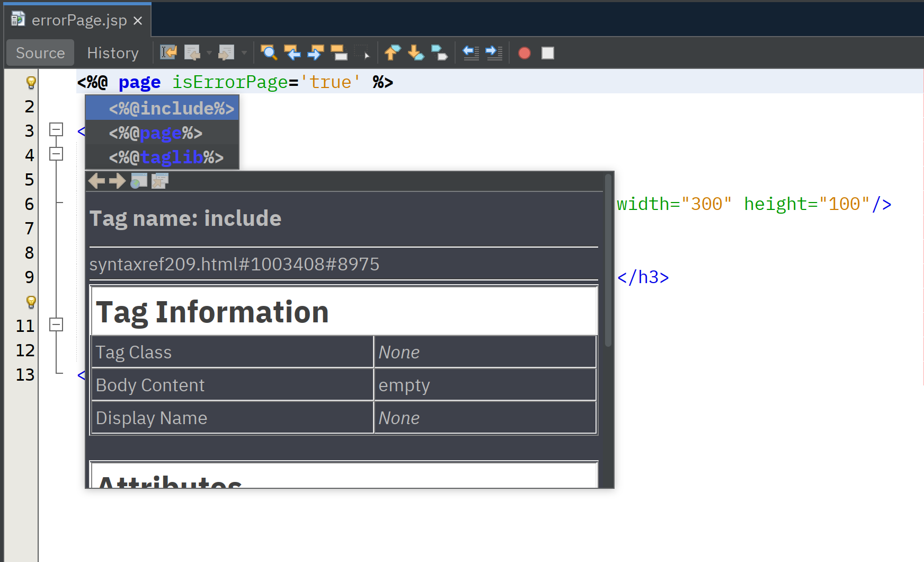
Task: Stop macro recording square button
Action: pos(548,53)
